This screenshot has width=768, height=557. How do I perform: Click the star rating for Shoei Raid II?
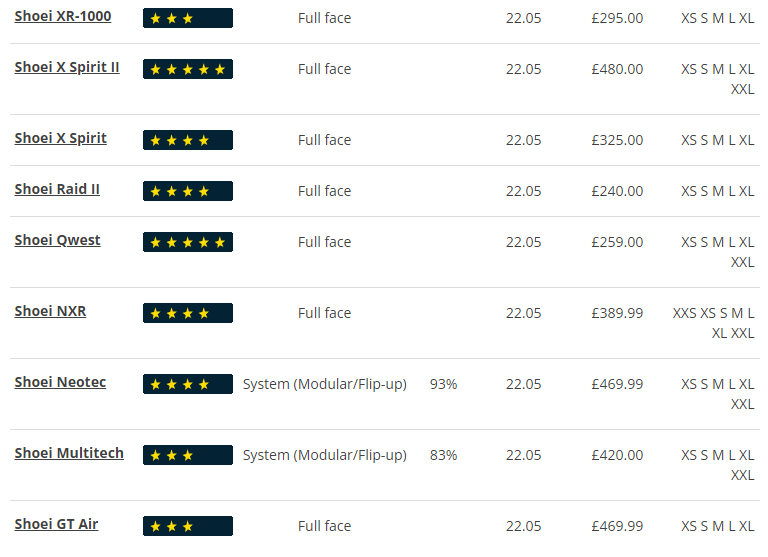(x=188, y=191)
